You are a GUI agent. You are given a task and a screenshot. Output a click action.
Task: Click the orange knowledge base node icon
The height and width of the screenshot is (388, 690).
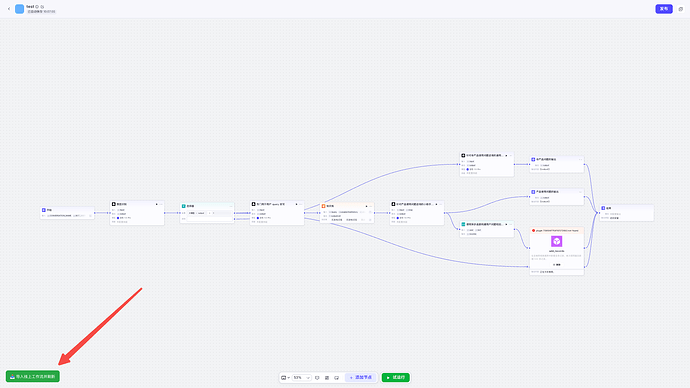pos(323,206)
